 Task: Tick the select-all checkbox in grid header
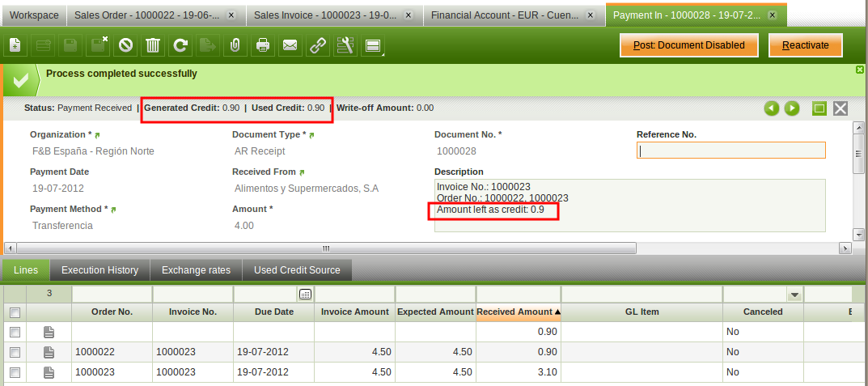point(14,312)
